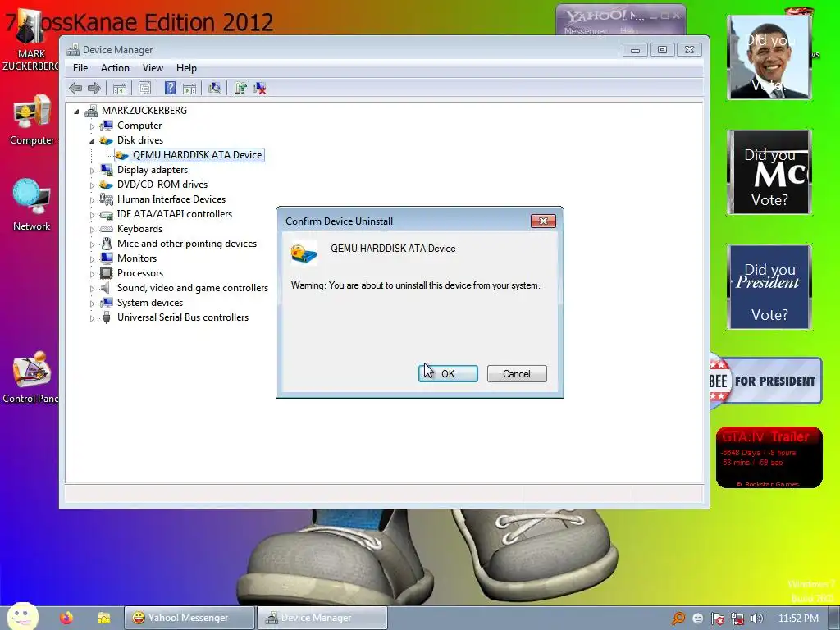Viewport: 840px width, 630px height.
Task: Open the Start orb smiley button
Action: coord(22,617)
